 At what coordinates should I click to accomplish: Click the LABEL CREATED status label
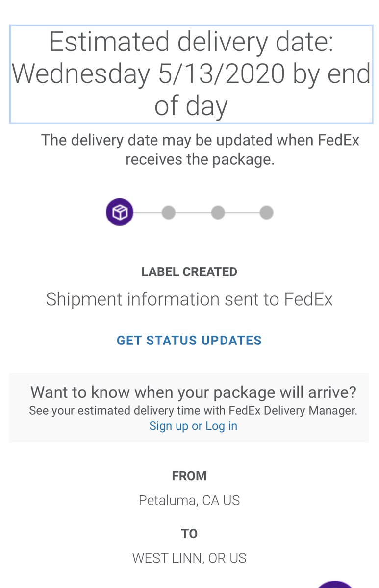coord(189,272)
